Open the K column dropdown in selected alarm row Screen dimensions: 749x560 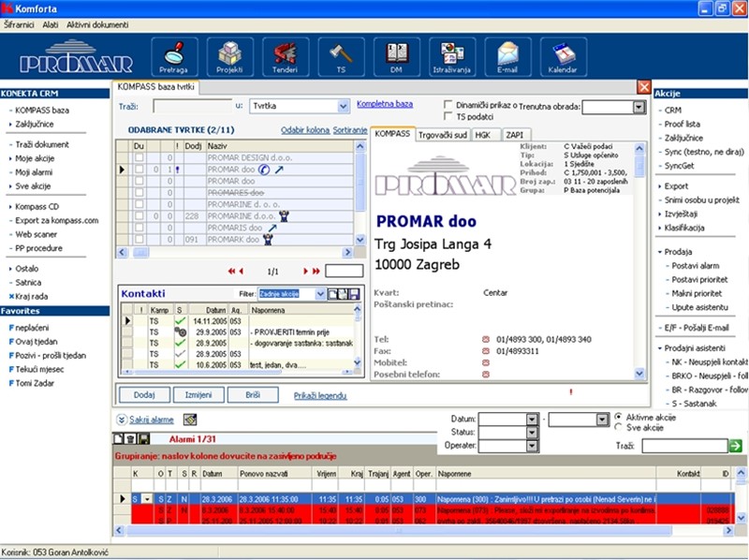pyautogui.click(x=147, y=499)
